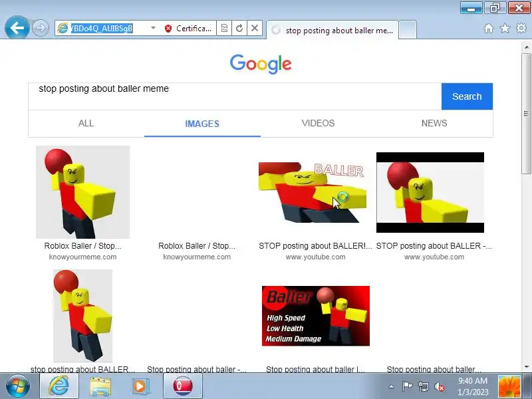Screen dimensions: 532x399
Task: Click the browser forward arrow button
Action: [41, 28]
